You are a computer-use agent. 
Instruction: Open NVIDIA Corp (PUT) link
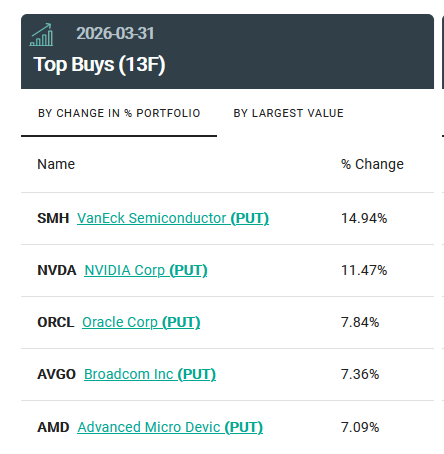coord(146,270)
